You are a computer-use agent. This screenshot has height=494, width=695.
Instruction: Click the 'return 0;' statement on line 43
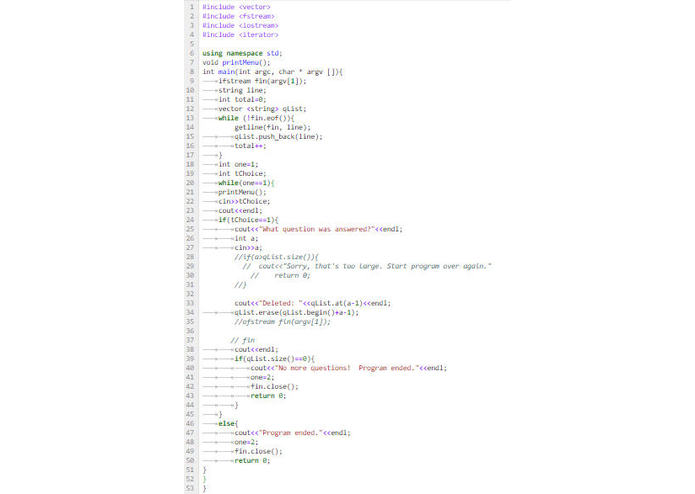tap(268, 396)
